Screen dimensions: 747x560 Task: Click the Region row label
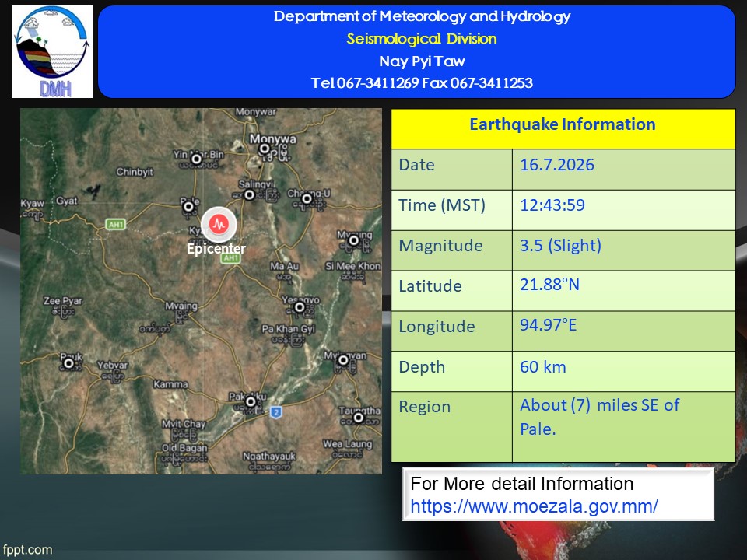pos(425,407)
